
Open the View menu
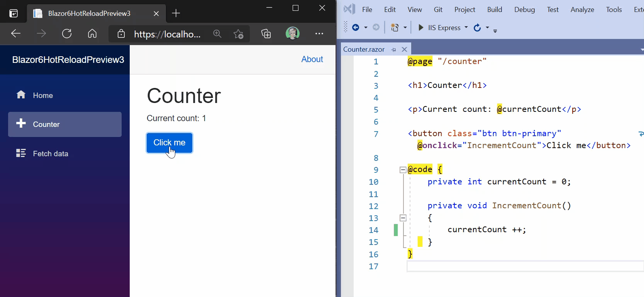pos(415,10)
